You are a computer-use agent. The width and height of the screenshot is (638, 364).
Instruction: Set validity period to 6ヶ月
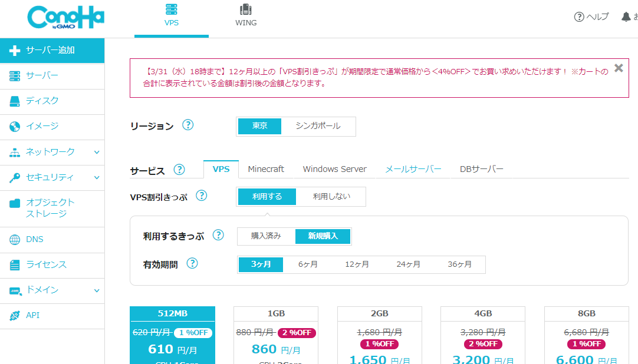tap(308, 264)
